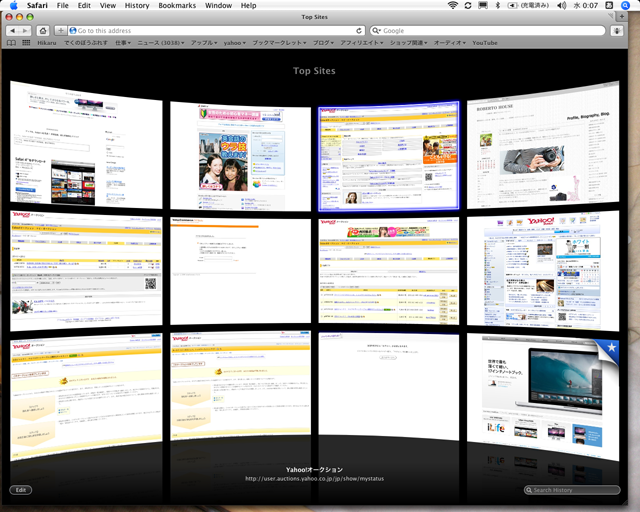
Task: Click the Google search magnifier icon
Action: [x=376, y=31]
